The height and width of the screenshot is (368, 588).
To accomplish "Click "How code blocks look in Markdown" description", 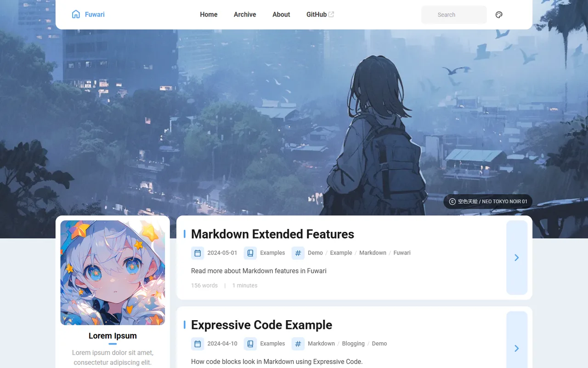I will coord(277,362).
